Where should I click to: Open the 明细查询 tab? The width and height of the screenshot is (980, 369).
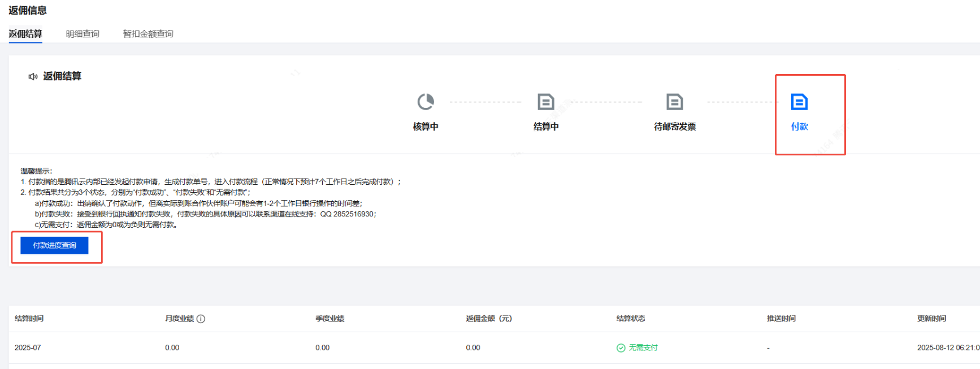tap(83, 34)
